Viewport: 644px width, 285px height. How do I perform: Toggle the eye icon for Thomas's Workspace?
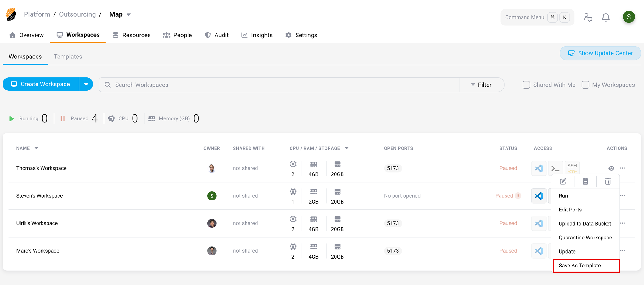[611, 168]
